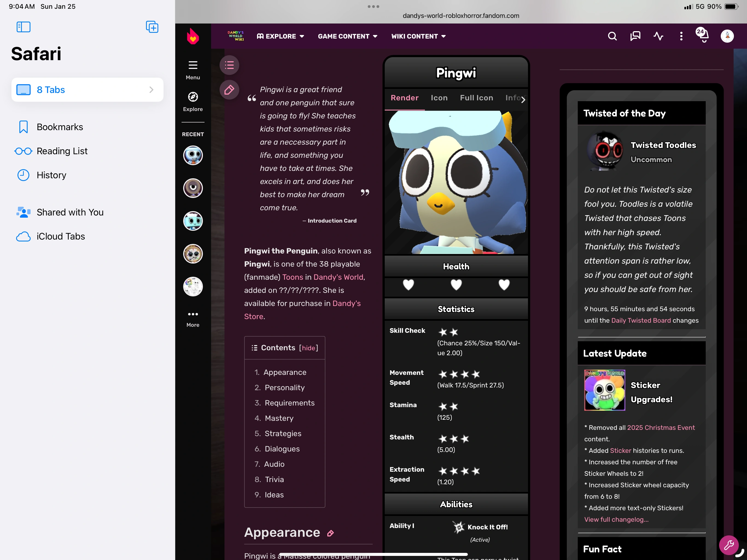Hide the Contents box
Viewport: 747px width, 560px height.
[x=308, y=348]
